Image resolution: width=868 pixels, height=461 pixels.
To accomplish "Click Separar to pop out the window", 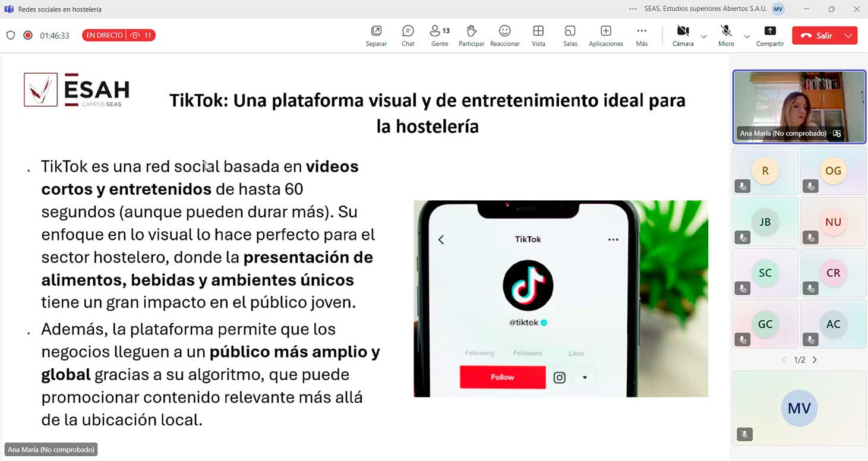I will 376,36.
